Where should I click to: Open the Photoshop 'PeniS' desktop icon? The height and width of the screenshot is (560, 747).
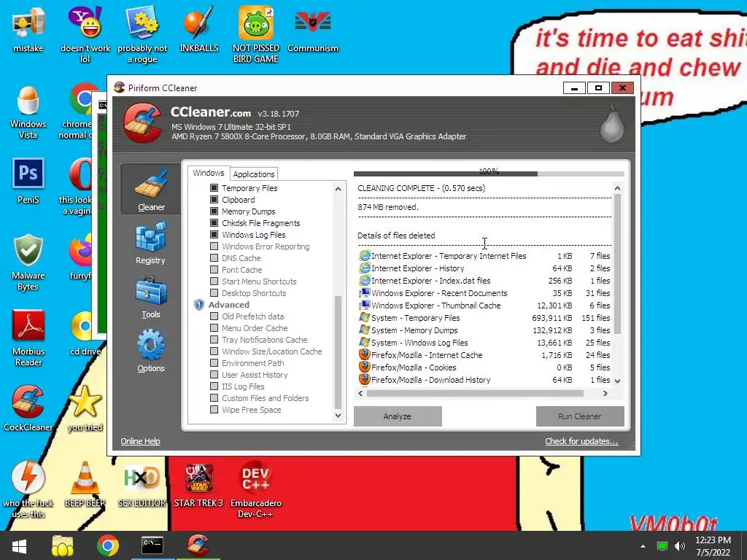28,181
